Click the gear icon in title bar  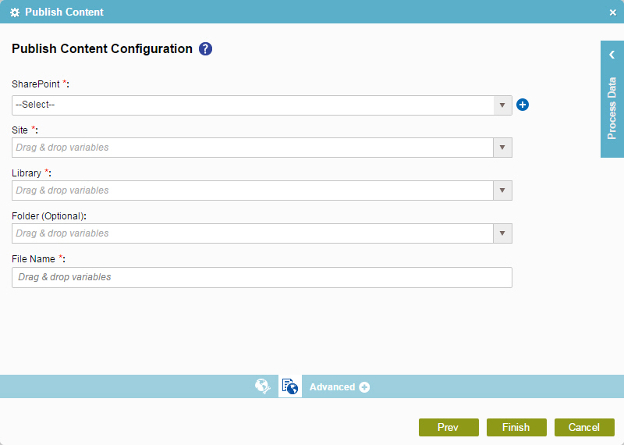[15, 13]
